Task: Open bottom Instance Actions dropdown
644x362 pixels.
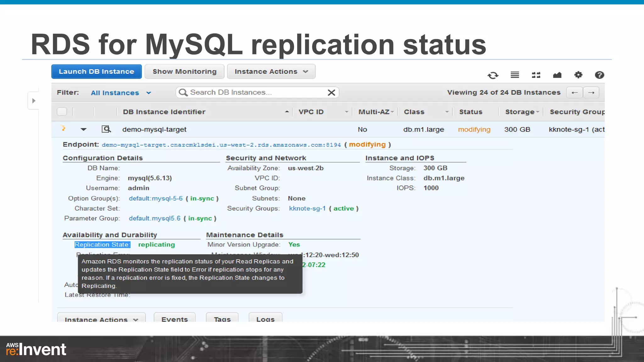Action: 101,317
